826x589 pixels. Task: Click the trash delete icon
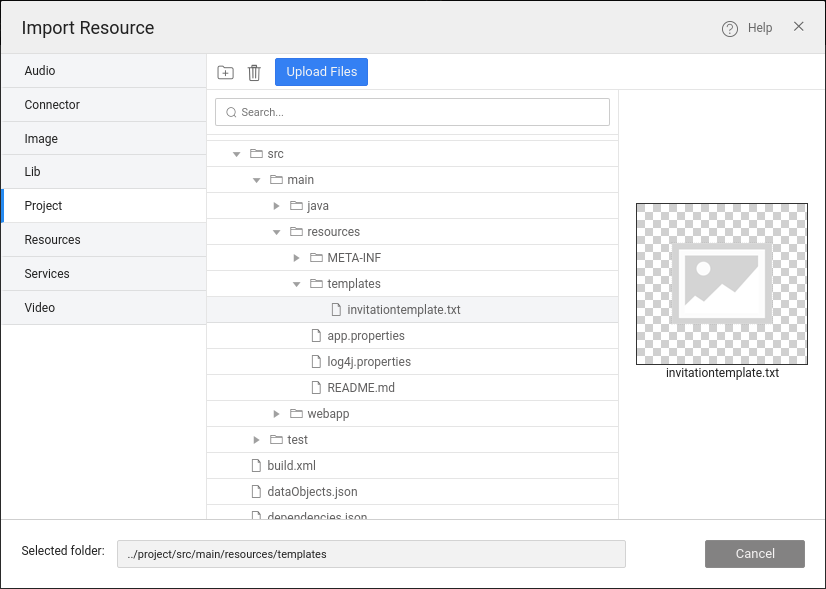pos(254,72)
